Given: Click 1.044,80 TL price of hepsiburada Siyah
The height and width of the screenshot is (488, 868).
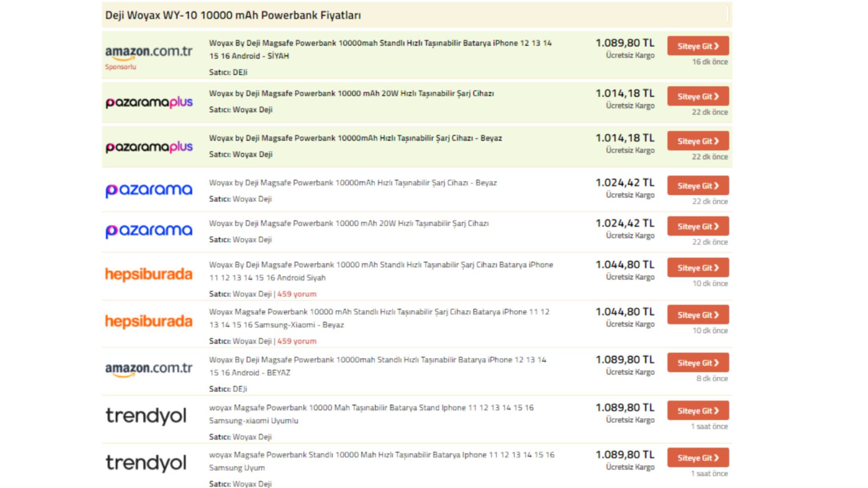Looking at the screenshot, I should coord(625,265).
